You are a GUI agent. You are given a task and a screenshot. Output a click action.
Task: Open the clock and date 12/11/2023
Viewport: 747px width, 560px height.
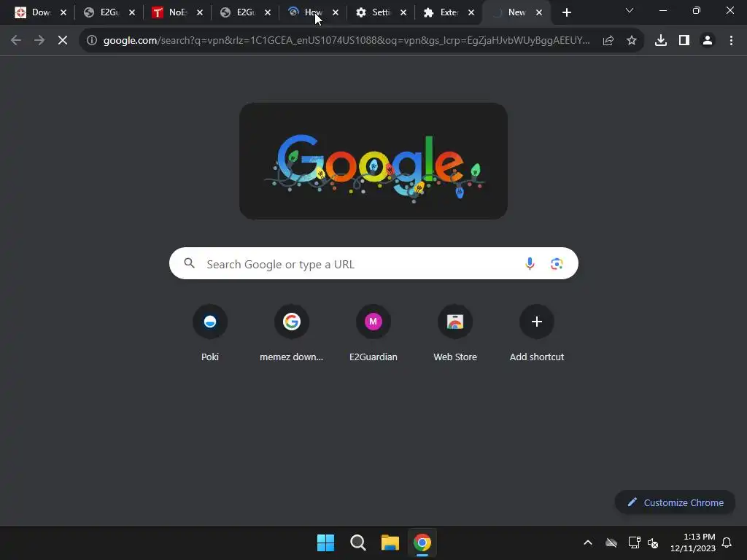(x=693, y=542)
